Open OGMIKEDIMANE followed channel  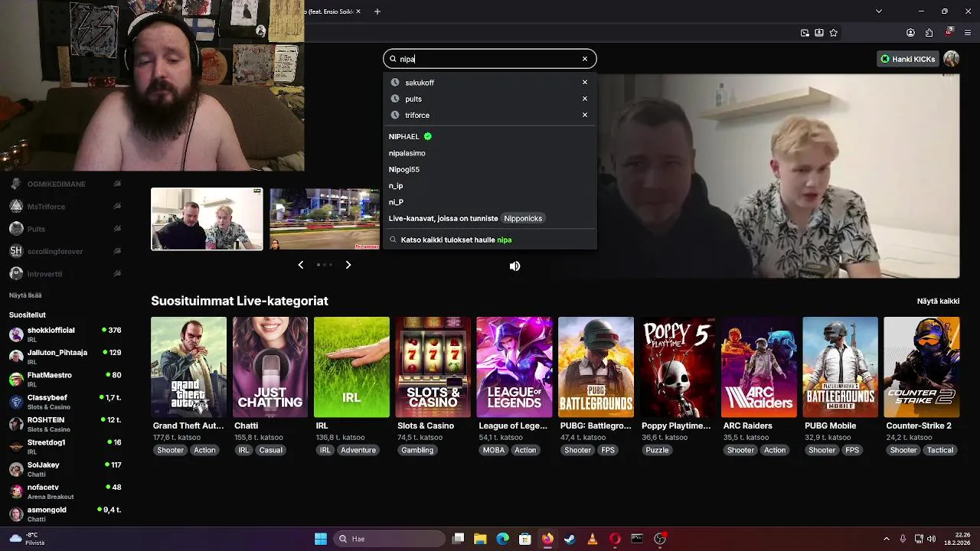pos(57,184)
